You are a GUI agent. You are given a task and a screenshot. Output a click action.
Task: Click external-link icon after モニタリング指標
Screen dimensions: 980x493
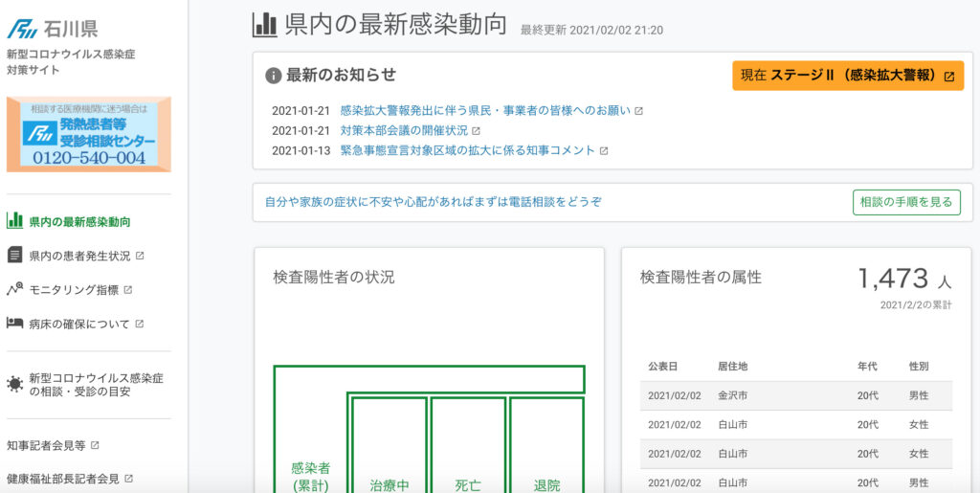[127, 290]
